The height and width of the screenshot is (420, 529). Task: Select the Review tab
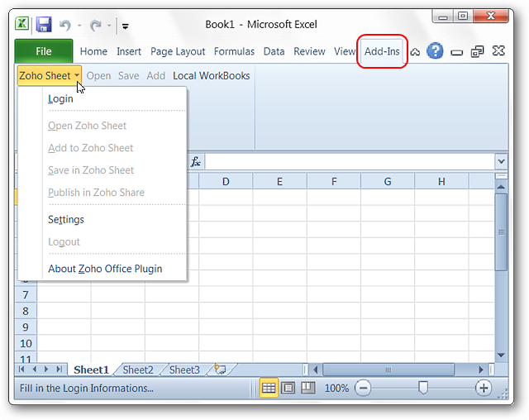pos(309,51)
